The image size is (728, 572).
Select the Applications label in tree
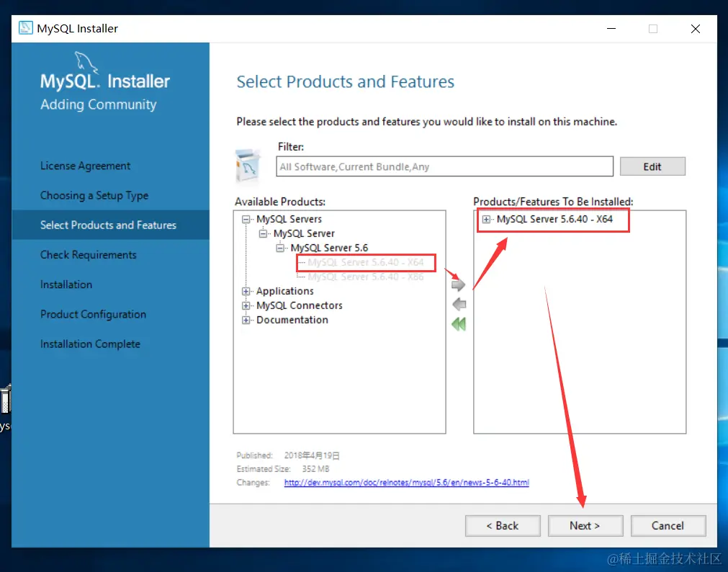(285, 291)
